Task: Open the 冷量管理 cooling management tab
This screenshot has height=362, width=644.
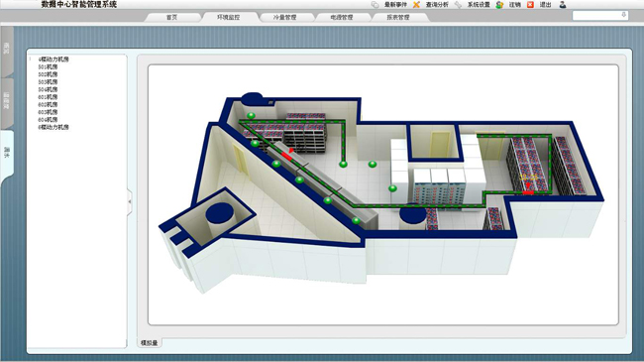Action: pos(284,17)
